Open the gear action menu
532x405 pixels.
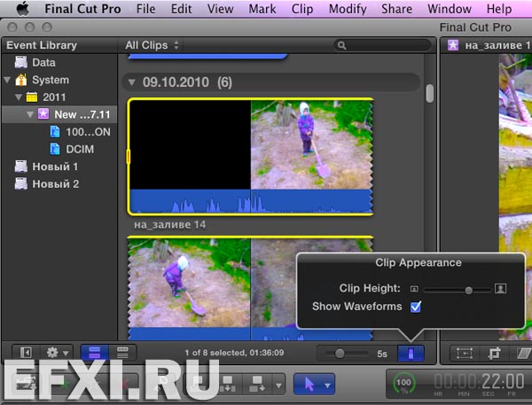[57, 353]
